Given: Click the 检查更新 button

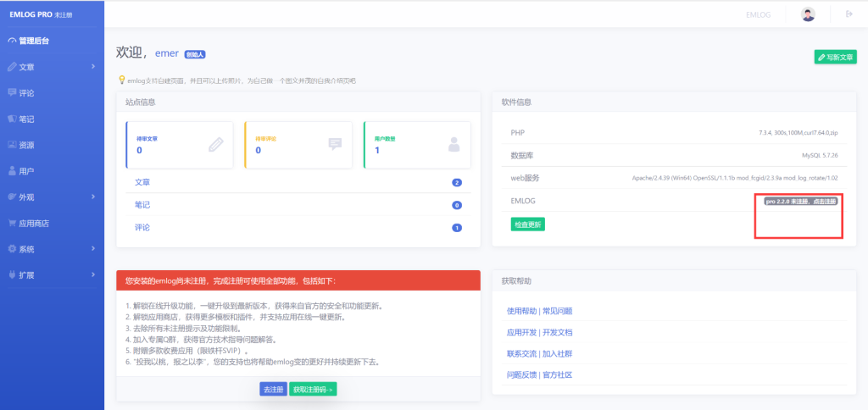Looking at the screenshot, I should 527,224.
